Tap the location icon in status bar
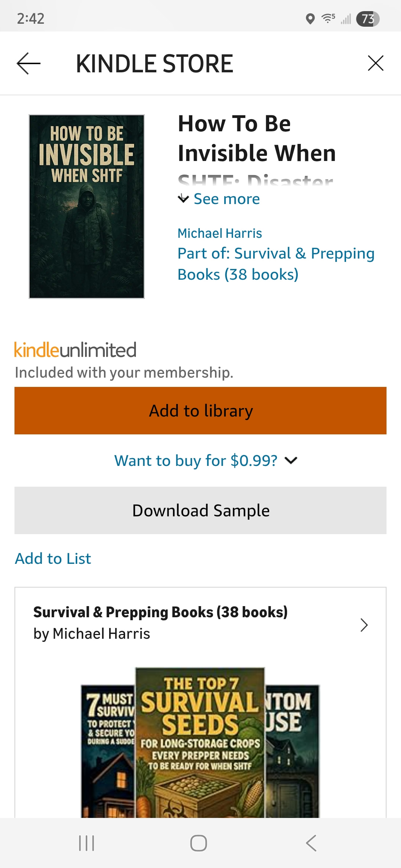Viewport: 401px width, 868px height. tap(310, 19)
